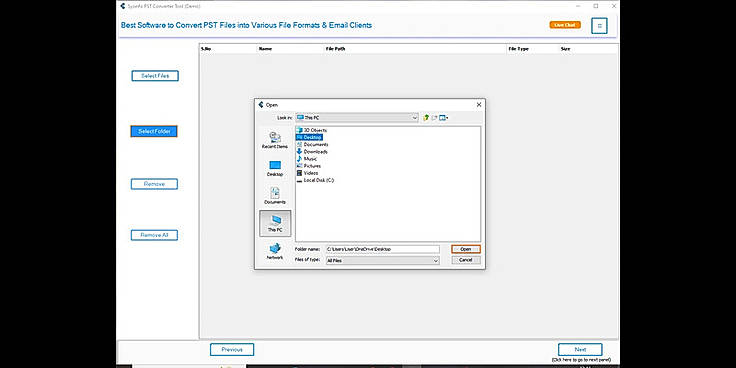Click the Up One Level folder icon
The width and height of the screenshot is (736, 368).
pyautogui.click(x=426, y=118)
